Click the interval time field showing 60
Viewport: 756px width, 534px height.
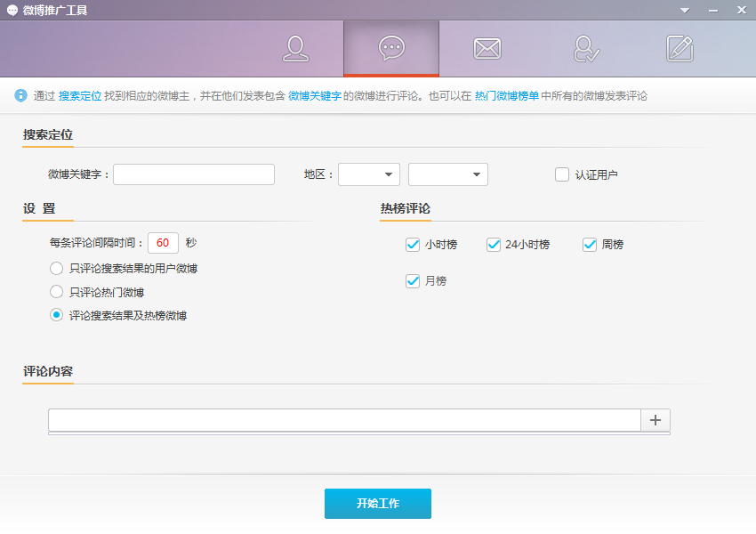163,243
